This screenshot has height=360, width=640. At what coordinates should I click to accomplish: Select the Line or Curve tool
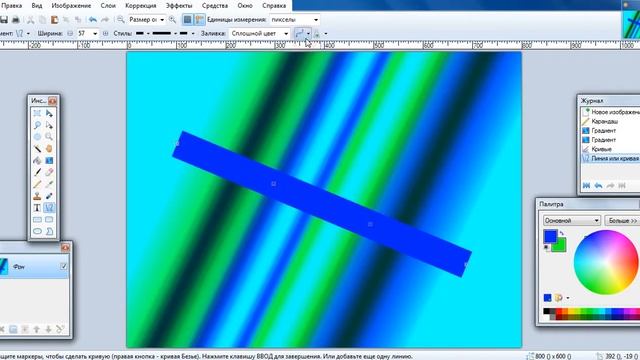[49, 208]
